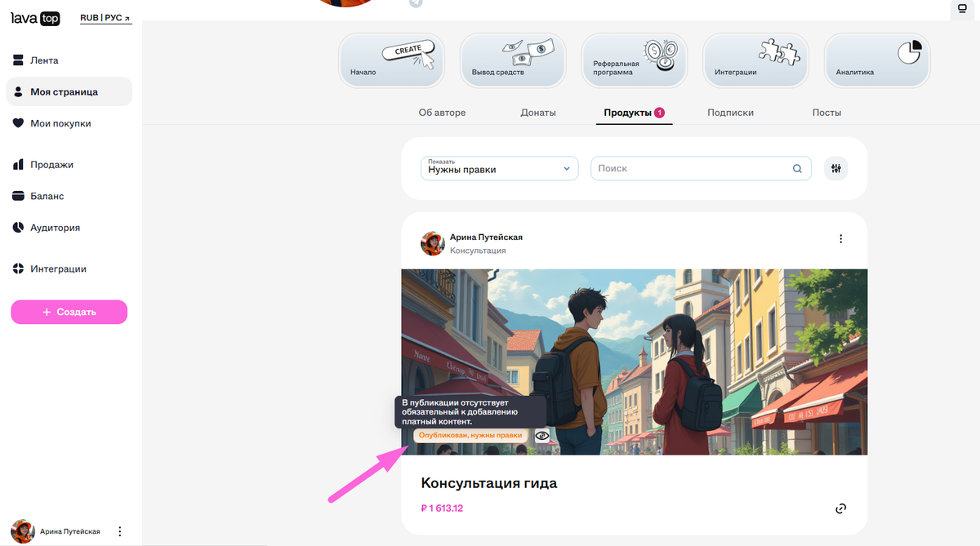This screenshot has width=980, height=546.
Task: Open the Аналитика card
Action: point(877,60)
